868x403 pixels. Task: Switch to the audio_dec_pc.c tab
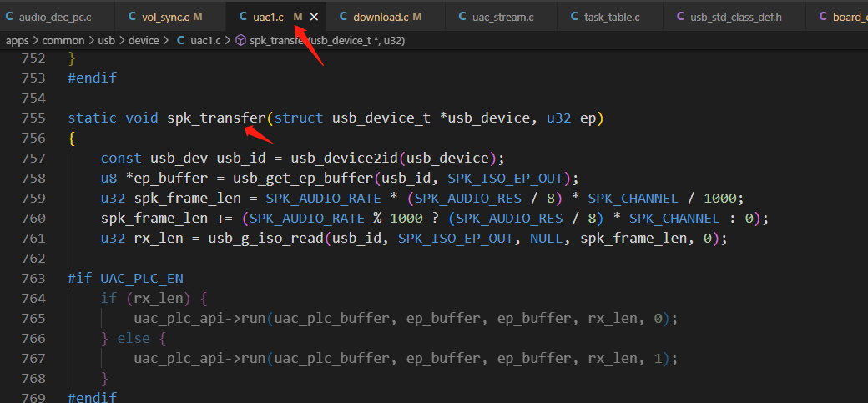tap(55, 17)
